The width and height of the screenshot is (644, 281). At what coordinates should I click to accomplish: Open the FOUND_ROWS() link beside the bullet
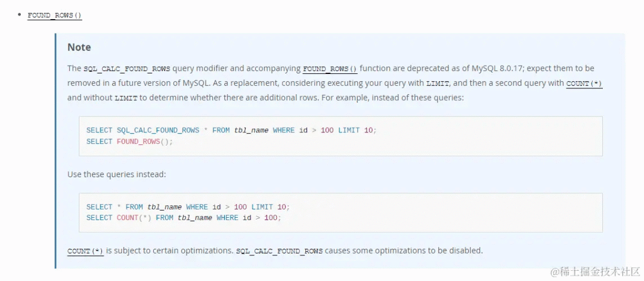pos(55,16)
